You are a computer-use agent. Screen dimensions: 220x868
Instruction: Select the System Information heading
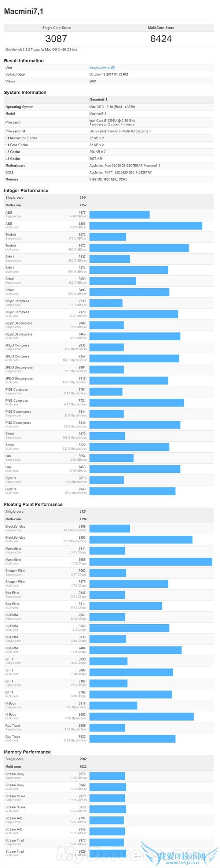click(x=25, y=93)
